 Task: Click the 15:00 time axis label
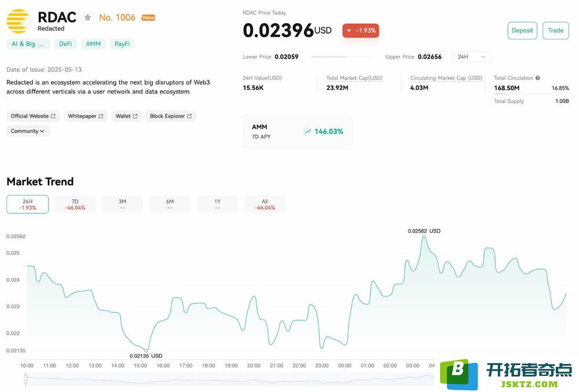[140, 365]
